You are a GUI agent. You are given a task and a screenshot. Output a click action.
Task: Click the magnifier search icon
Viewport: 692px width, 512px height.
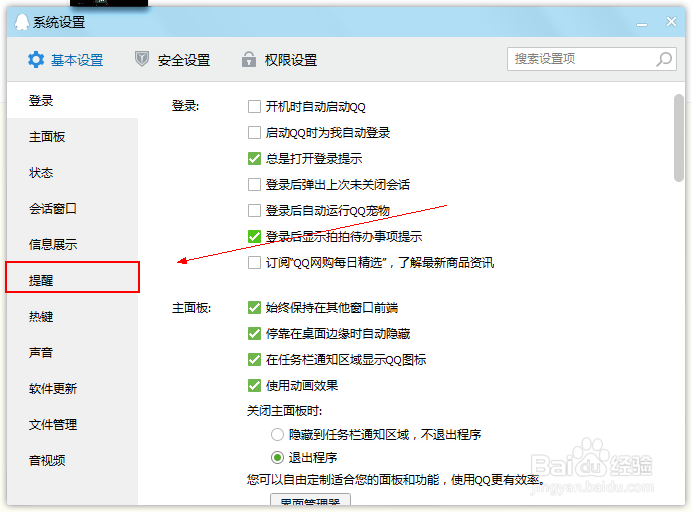[x=664, y=59]
